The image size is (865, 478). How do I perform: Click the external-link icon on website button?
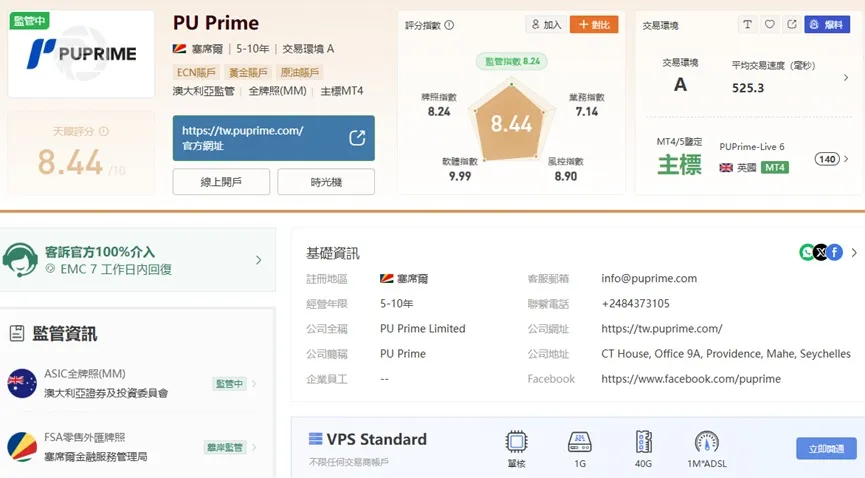[357, 138]
